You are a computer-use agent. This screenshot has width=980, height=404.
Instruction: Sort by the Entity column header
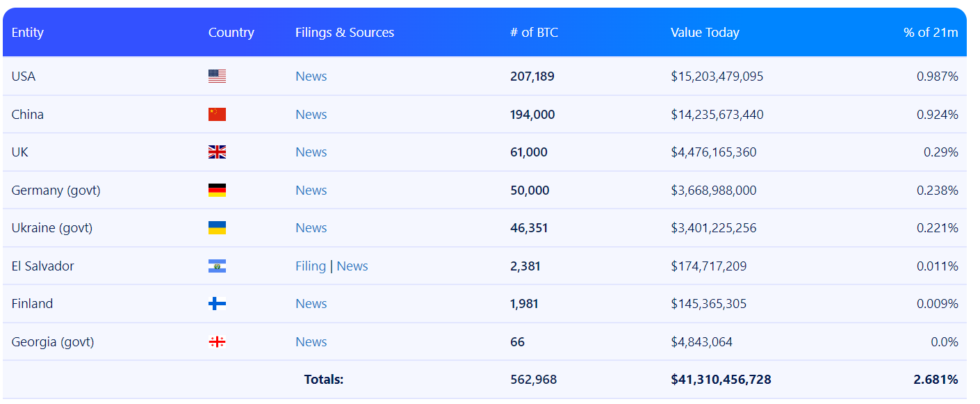click(x=28, y=33)
